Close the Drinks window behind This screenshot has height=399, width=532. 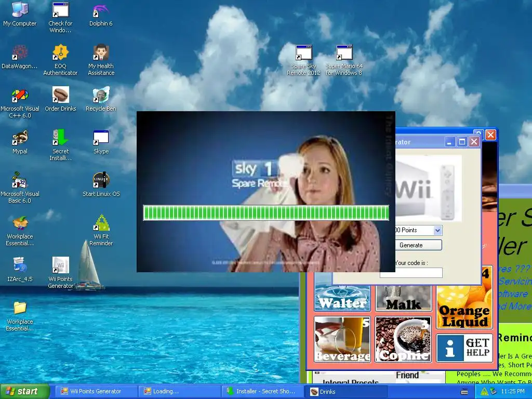click(x=490, y=135)
